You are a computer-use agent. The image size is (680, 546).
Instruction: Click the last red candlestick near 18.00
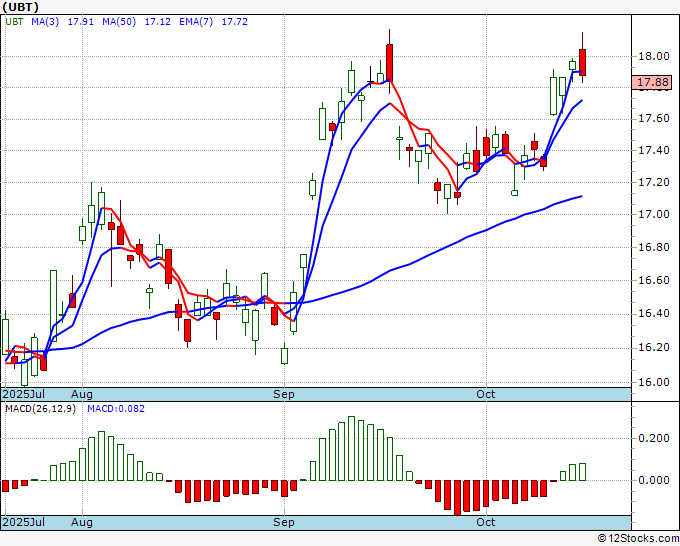pos(582,62)
